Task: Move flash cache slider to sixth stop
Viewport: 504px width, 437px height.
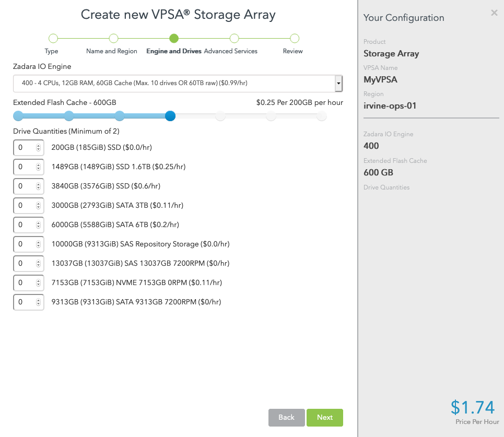Action: point(271,116)
